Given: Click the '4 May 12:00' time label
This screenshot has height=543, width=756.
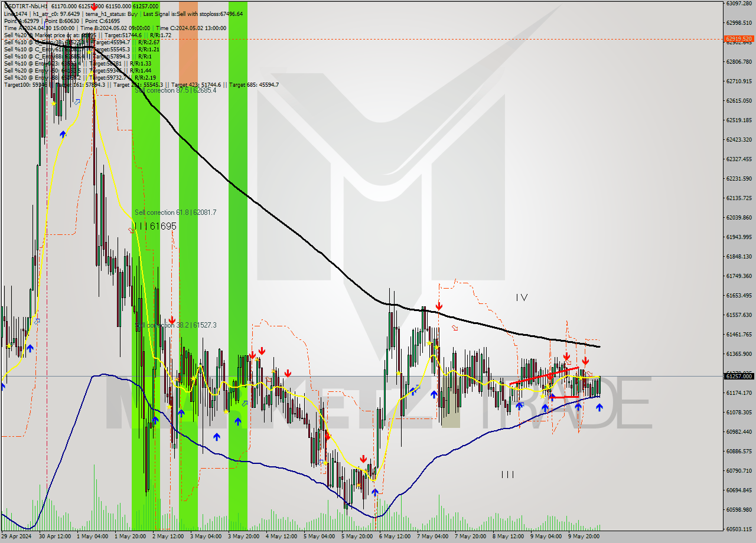Looking at the screenshot, I should (x=281, y=537).
